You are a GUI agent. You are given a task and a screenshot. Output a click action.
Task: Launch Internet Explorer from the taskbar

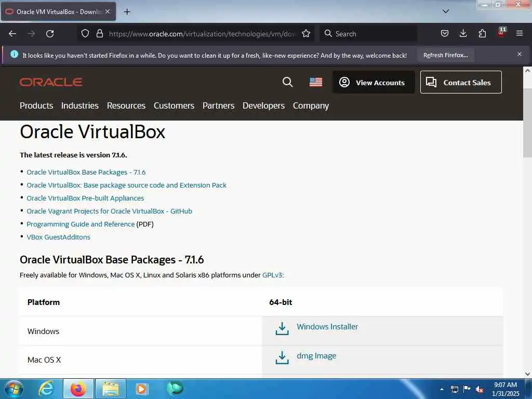point(46,389)
